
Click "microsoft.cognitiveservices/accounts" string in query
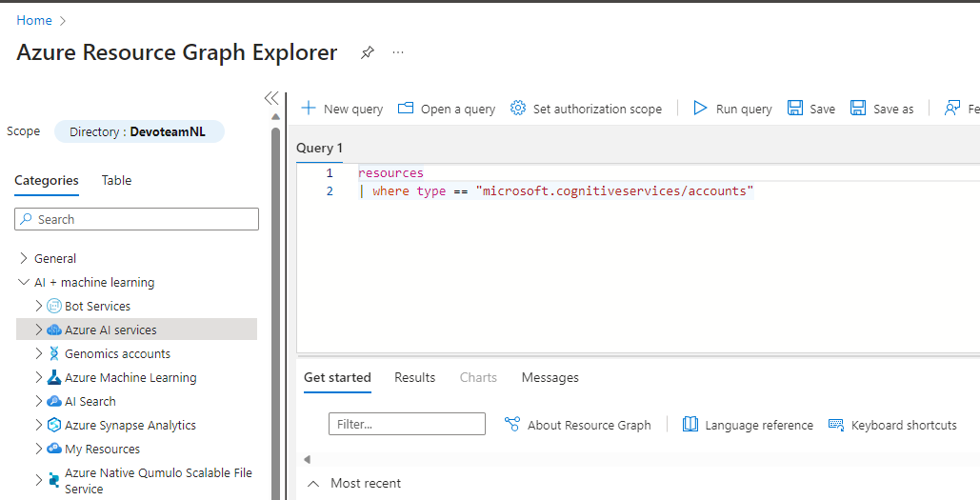click(614, 191)
